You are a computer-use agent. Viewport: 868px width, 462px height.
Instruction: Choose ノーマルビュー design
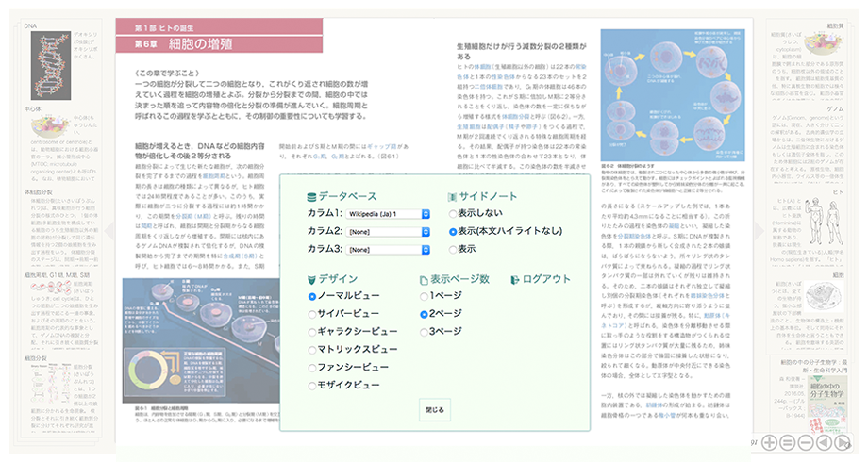pos(312,297)
